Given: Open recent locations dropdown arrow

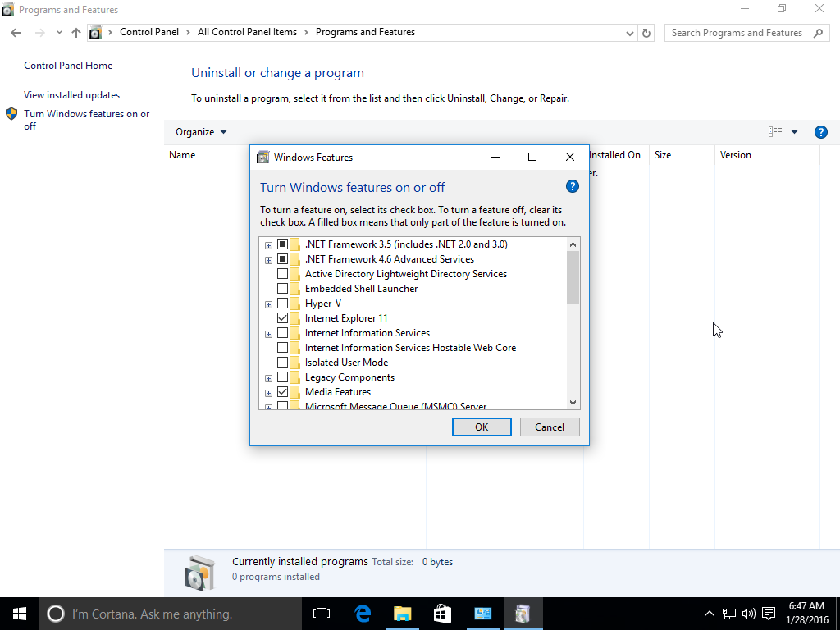Looking at the screenshot, I should coord(59,33).
